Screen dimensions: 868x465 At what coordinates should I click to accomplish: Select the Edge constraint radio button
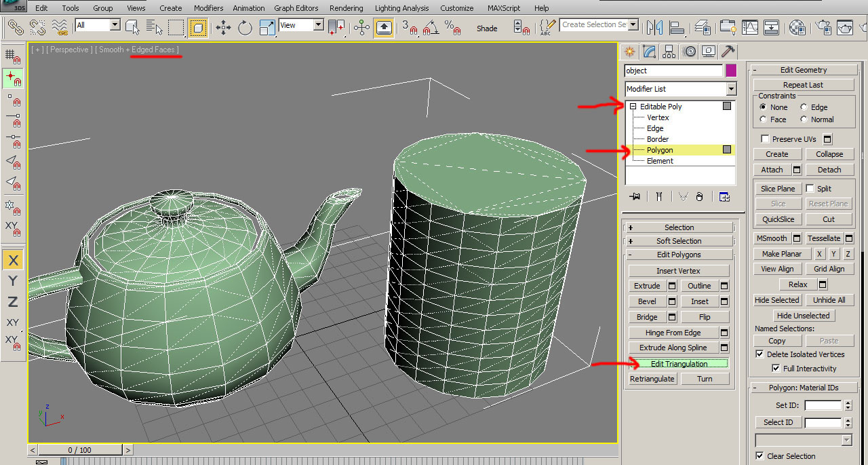pos(804,107)
